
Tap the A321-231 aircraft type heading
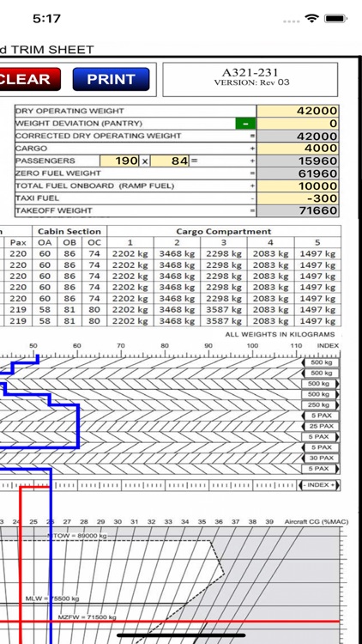click(250, 73)
